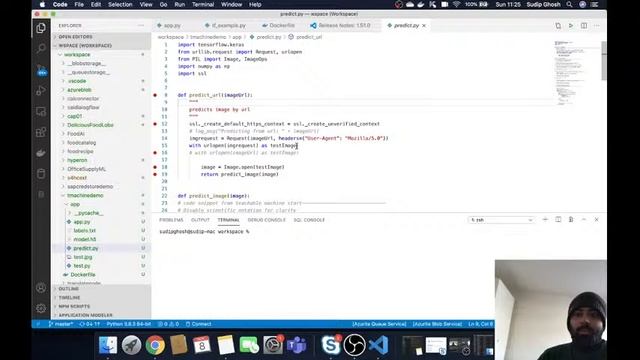Collapse the tmachinedemo folder
The height and width of the screenshot is (360, 640).
click(101, 196)
